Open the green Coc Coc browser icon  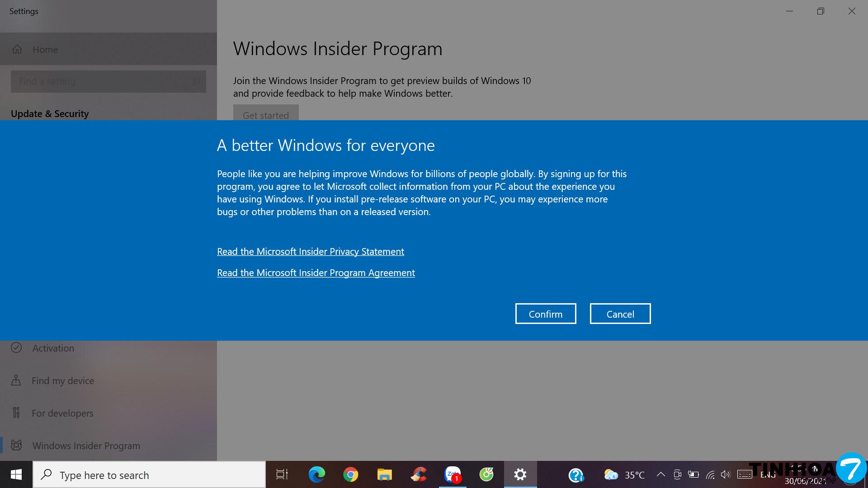click(x=486, y=474)
